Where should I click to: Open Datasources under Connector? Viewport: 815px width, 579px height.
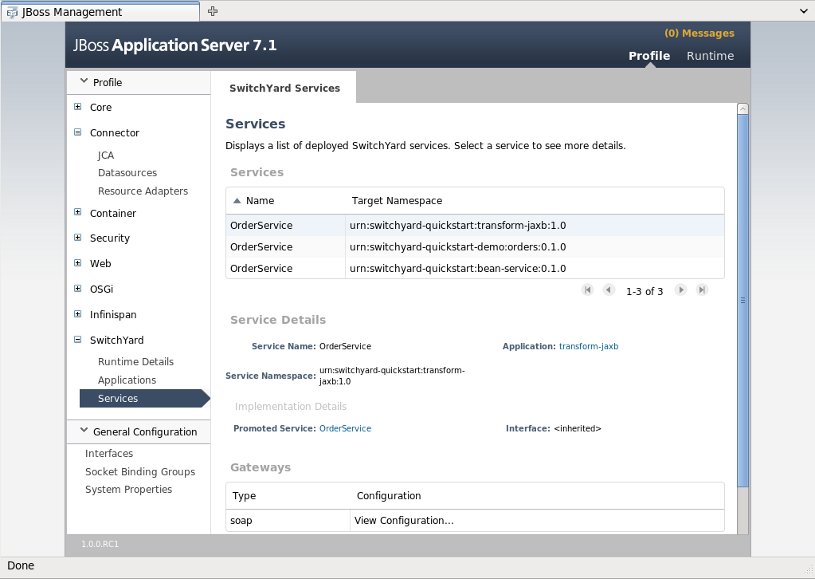[127, 173]
